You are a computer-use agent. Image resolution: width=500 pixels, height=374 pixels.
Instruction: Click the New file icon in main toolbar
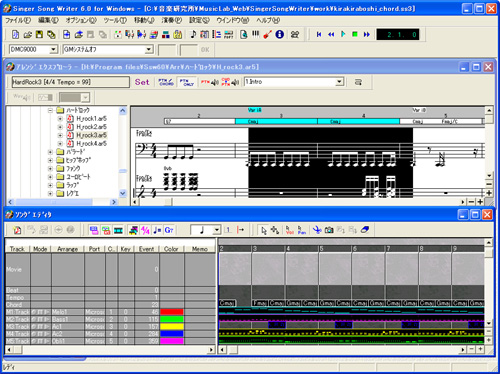(15, 34)
